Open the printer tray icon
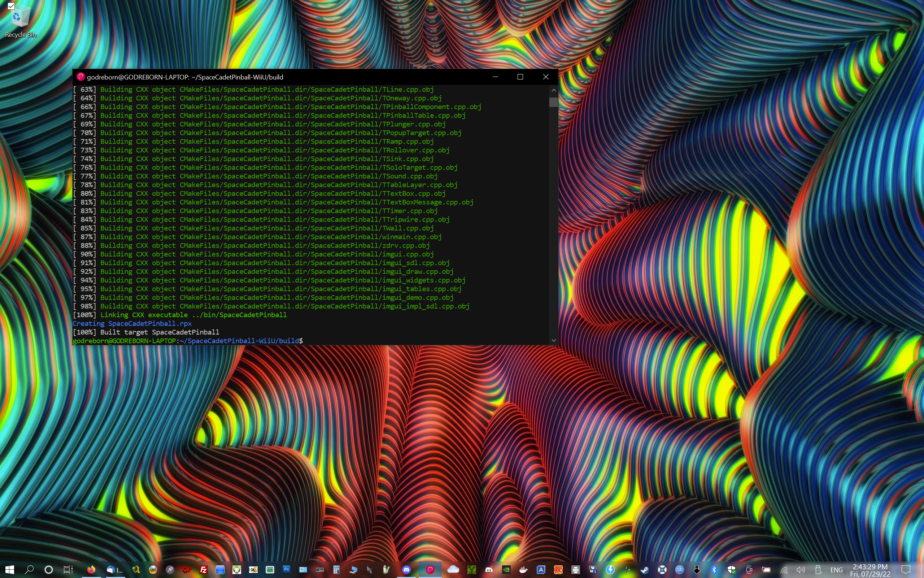 575,570
